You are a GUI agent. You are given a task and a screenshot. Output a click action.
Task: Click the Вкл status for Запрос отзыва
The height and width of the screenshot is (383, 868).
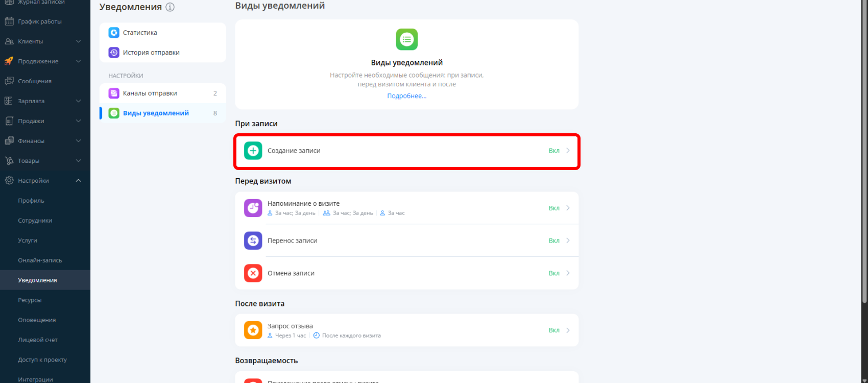[554, 330]
